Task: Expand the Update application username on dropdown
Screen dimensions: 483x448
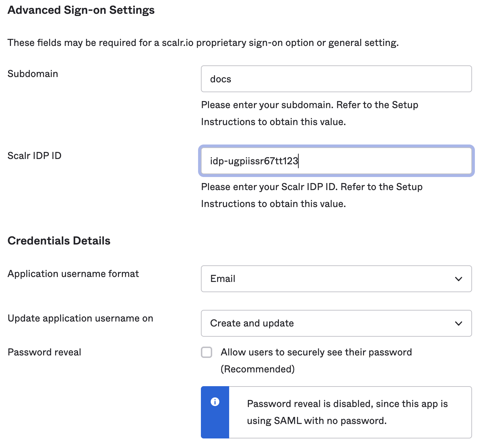Action: click(336, 323)
